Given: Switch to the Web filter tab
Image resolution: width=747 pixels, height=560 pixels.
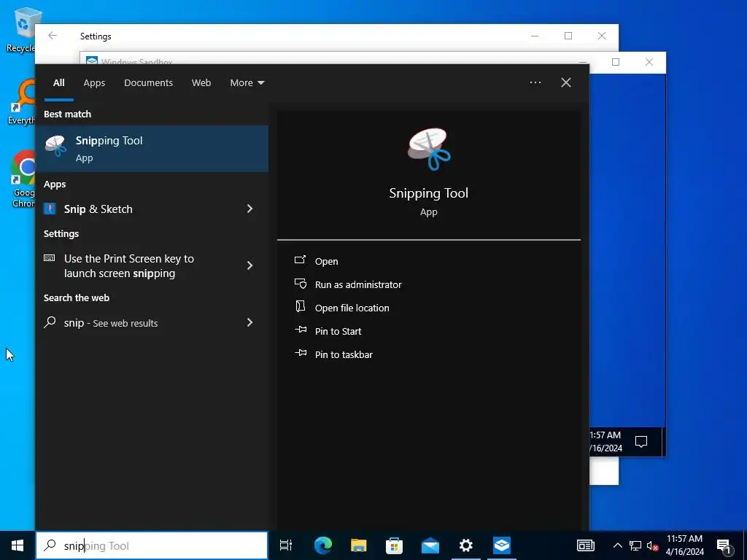Looking at the screenshot, I should (x=201, y=83).
